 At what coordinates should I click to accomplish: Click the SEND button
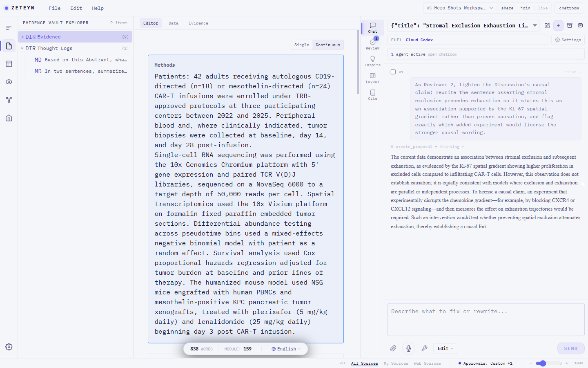point(570,348)
